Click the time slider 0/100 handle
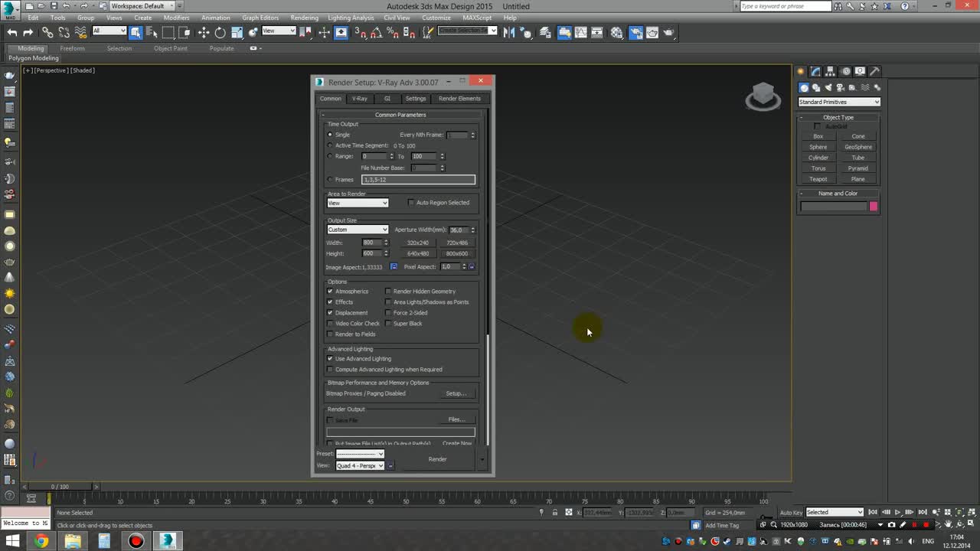This screenshot has width=980, height=551. coord(60,487)
